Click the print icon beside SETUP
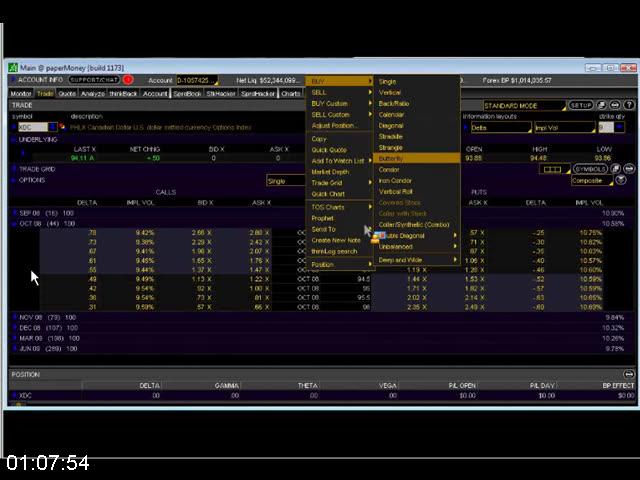The height and width of the screenshot is (480, 640). 615,105
